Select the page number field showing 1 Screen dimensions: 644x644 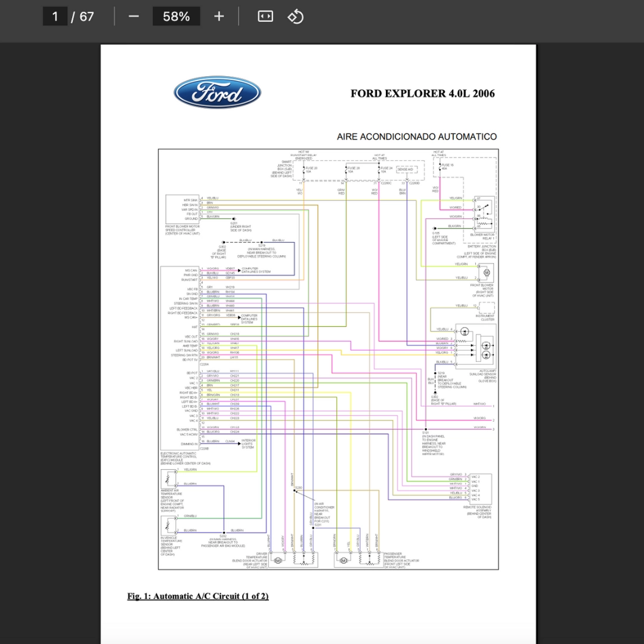click(x=55, y=17)
